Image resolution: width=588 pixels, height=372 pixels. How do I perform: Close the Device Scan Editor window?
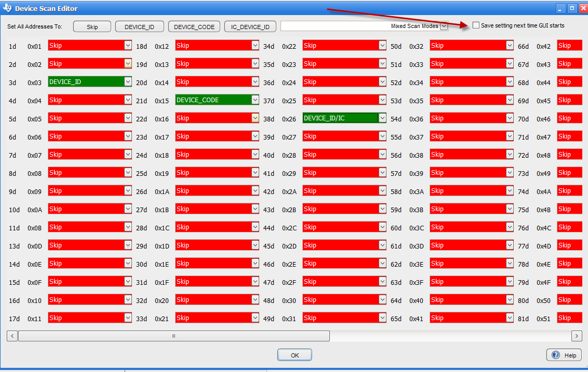tap(583, 8)
